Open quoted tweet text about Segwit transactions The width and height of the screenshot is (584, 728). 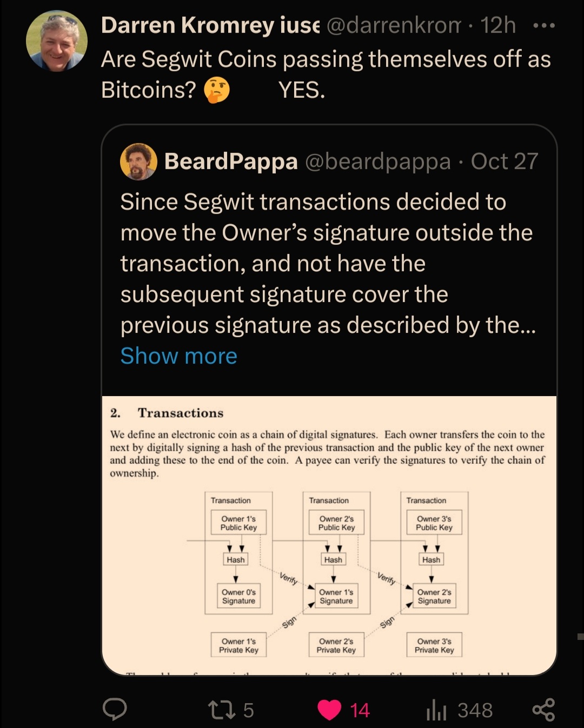pos(328,263)
